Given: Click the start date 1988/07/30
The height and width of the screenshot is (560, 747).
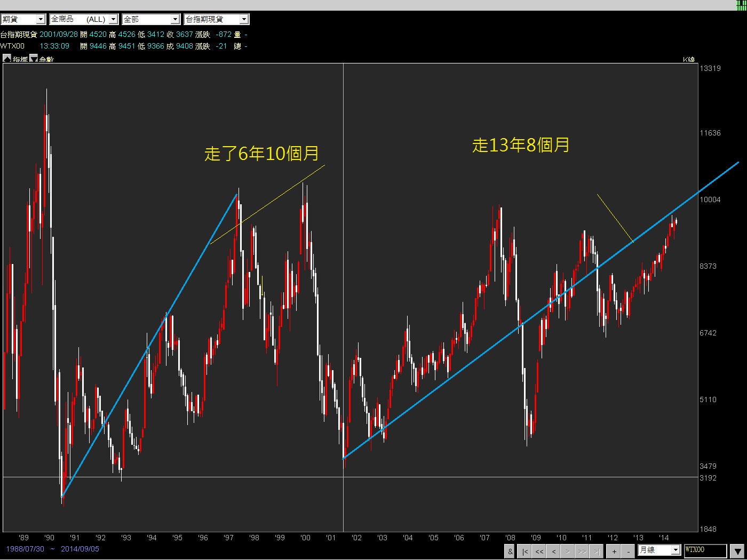Looking at the screenshot, I should pyautogui.click(x=25, y=549).
